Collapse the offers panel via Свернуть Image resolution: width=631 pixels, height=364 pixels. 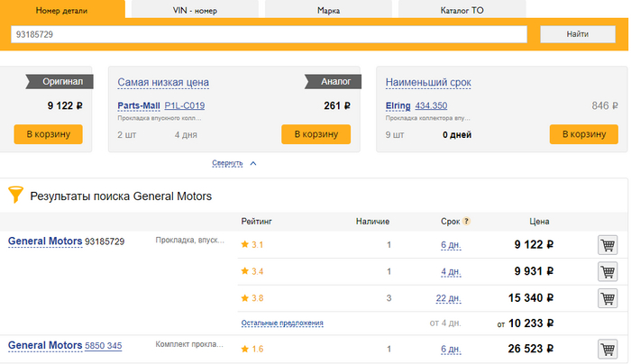(x=227, y=163)
